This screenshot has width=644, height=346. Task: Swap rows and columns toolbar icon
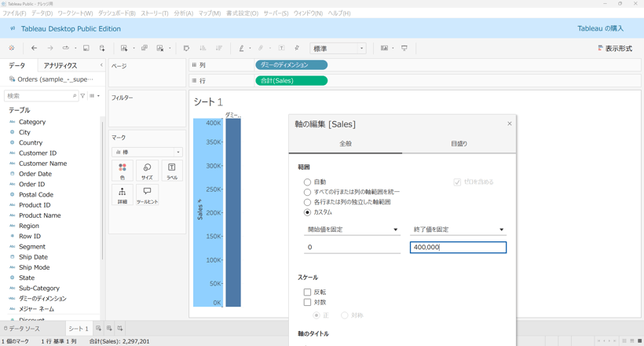pos(186,48)
